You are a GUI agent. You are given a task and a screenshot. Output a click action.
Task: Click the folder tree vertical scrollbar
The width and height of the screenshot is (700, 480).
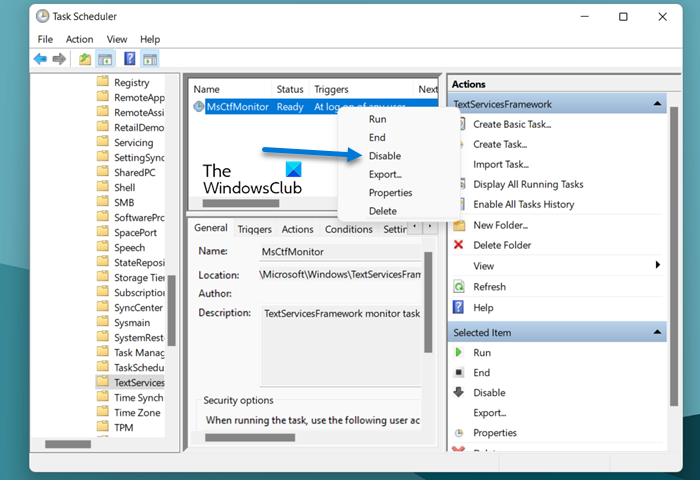tap(171, 310)
